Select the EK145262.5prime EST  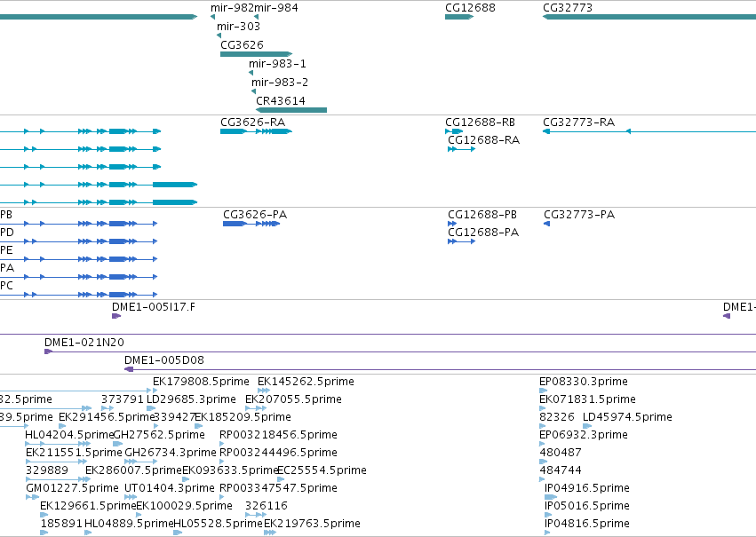(264, 391)
